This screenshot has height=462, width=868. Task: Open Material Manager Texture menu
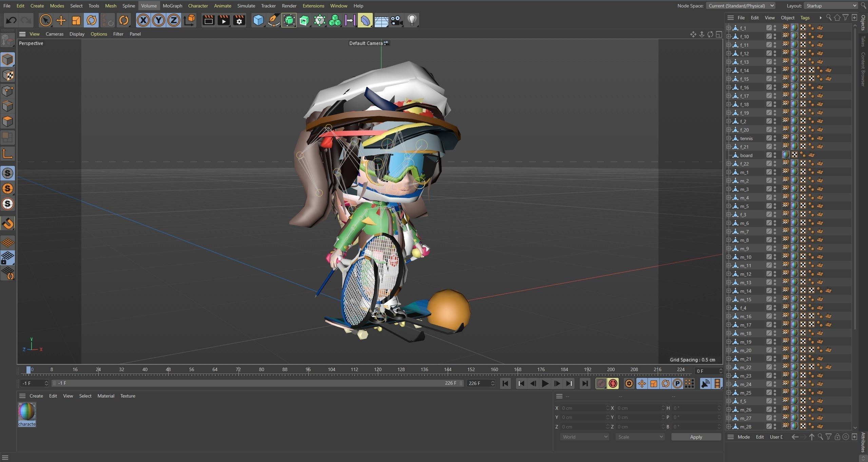[x=128, y=396]
